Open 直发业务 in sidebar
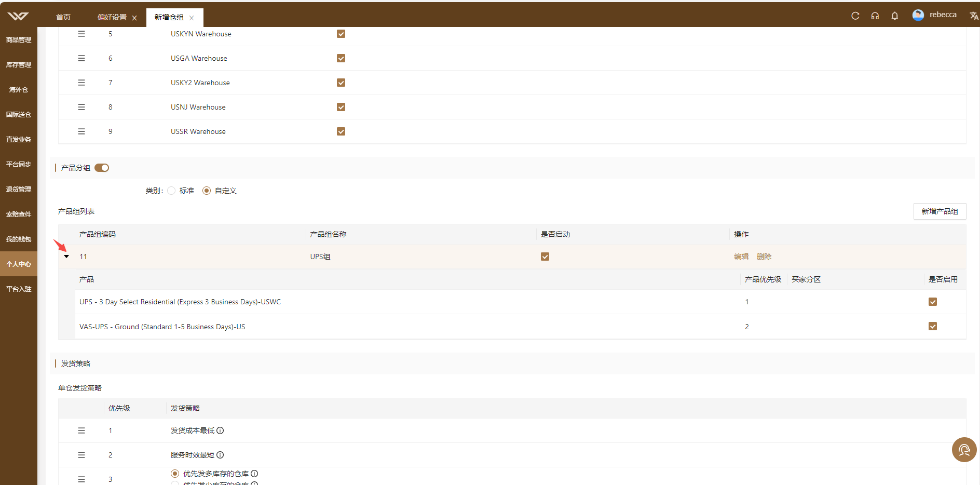 tap(19, 139)
